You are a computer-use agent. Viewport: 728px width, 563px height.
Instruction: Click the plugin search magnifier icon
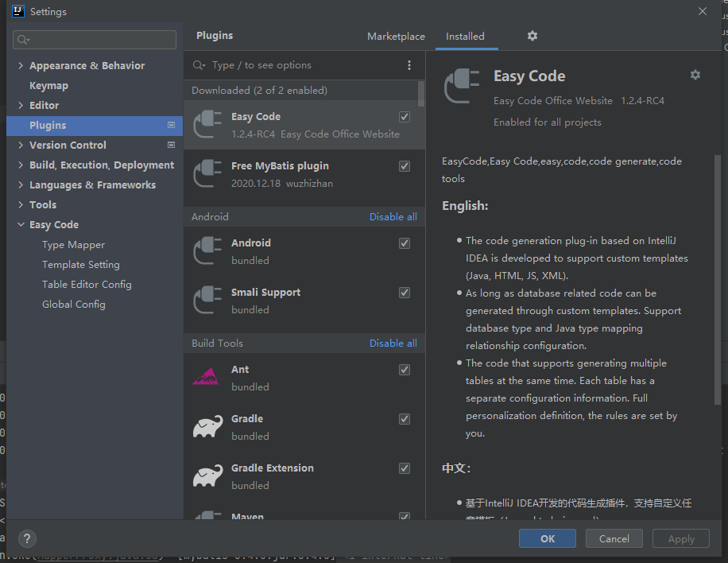click(x=199, y=65)
